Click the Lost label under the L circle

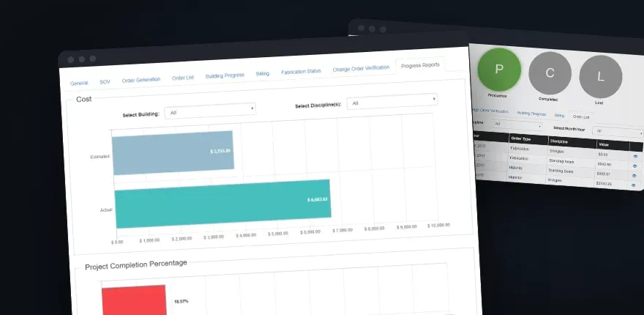click(599, 103)
